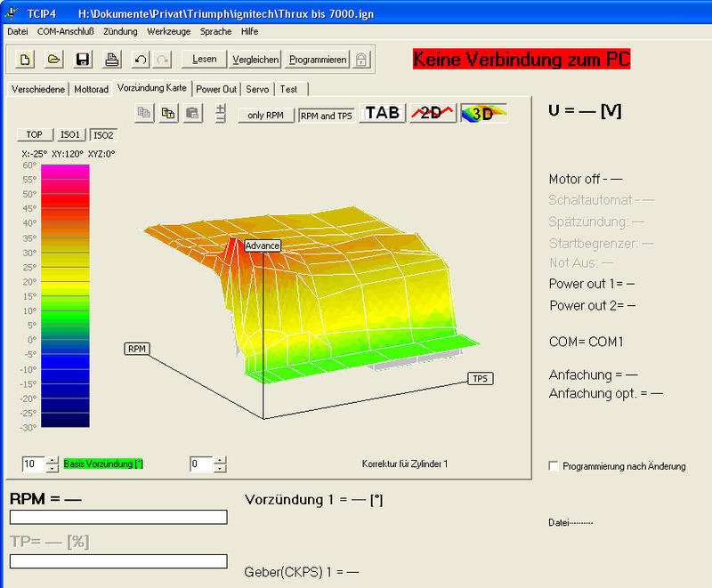
Task: Open the Servo tab
Action: (x=257, y=89)
